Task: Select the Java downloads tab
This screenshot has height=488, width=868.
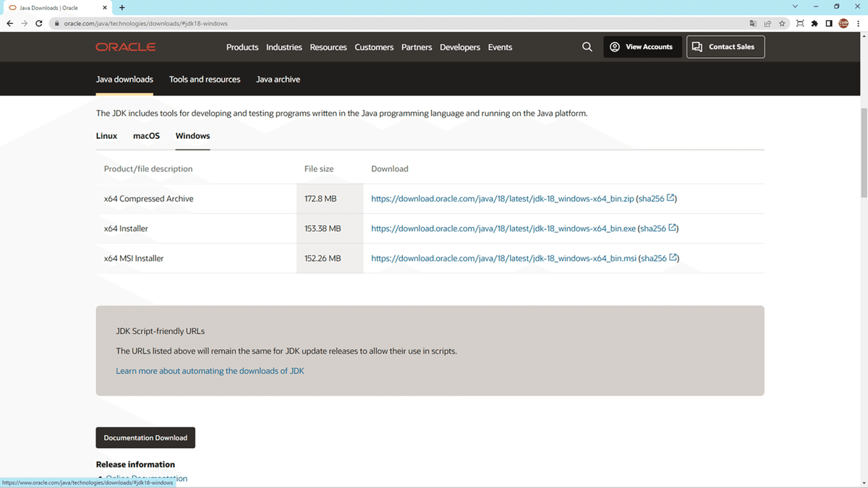Action: tap(124, 80)
